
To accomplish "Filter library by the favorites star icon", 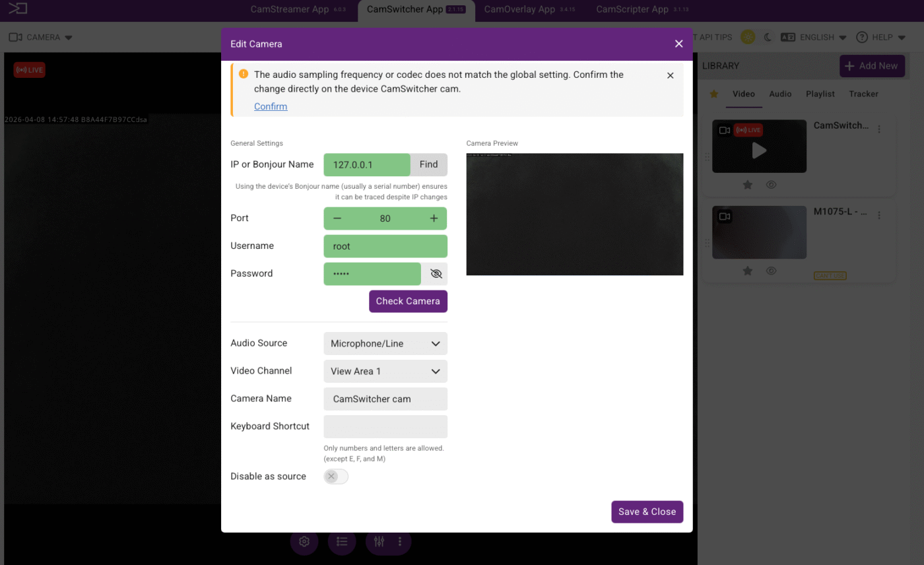I will point(713,94).
